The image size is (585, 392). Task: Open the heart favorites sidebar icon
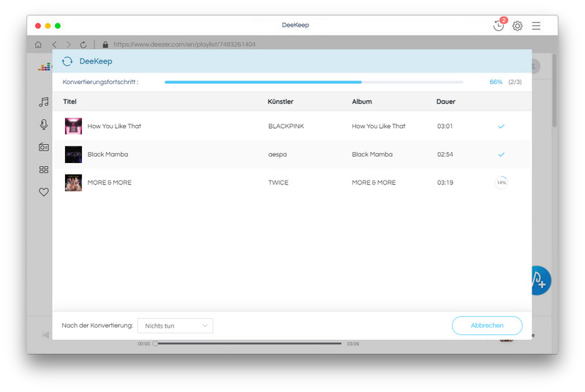(x=44, y=192)
